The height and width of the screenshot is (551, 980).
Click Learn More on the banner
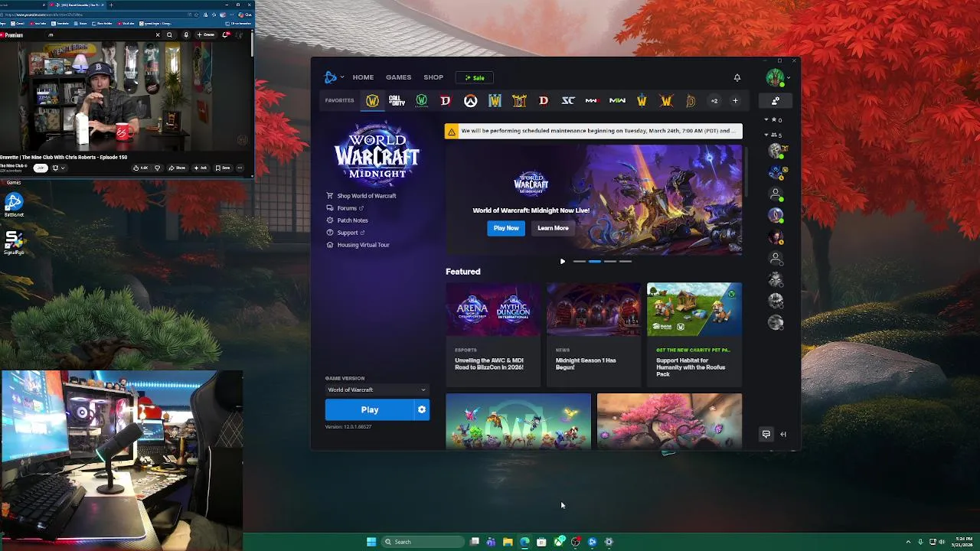coord(553,228)
